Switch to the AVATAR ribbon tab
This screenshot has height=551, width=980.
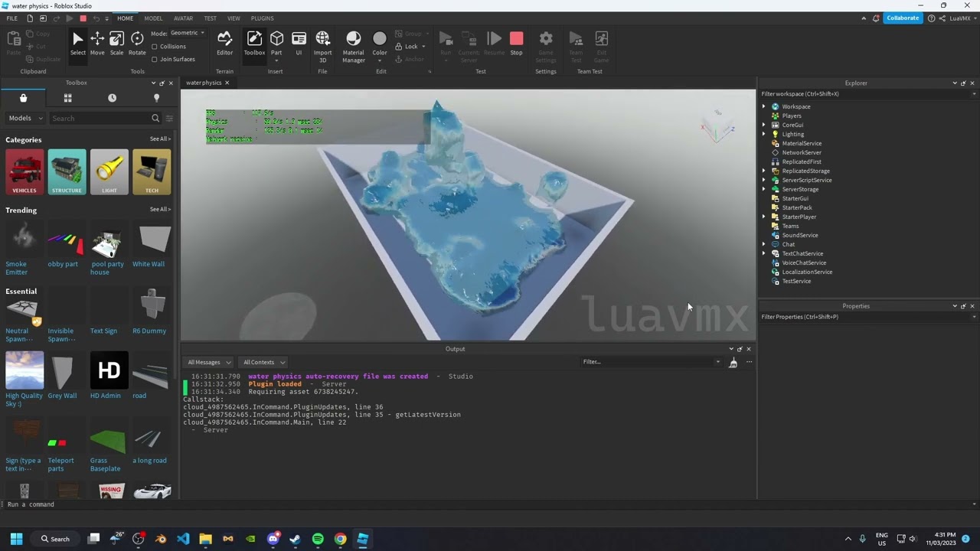click(183, 18)
